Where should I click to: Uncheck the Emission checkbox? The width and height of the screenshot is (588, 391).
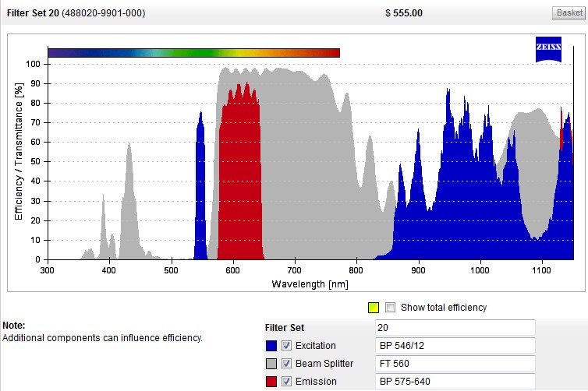pyautogui.click(x=286, y=381)
